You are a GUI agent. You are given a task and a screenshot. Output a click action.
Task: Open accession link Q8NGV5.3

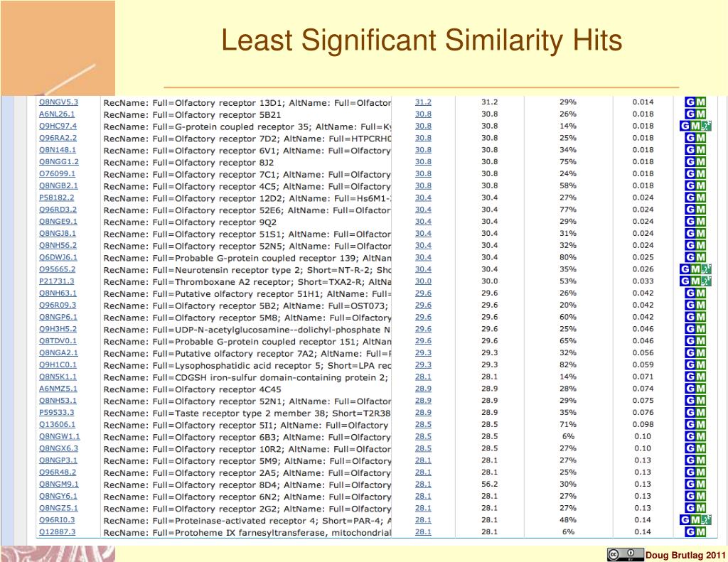click(x=58, y=102)
